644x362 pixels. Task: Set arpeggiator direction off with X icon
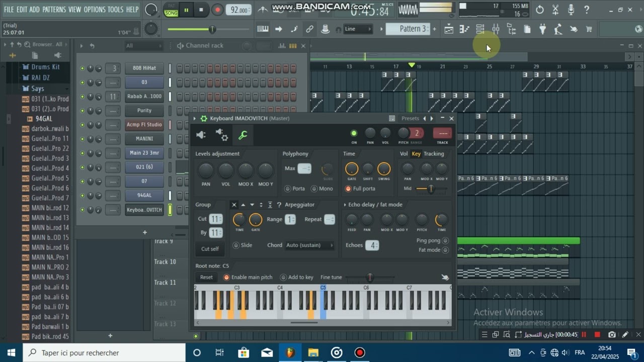(234, 205)
